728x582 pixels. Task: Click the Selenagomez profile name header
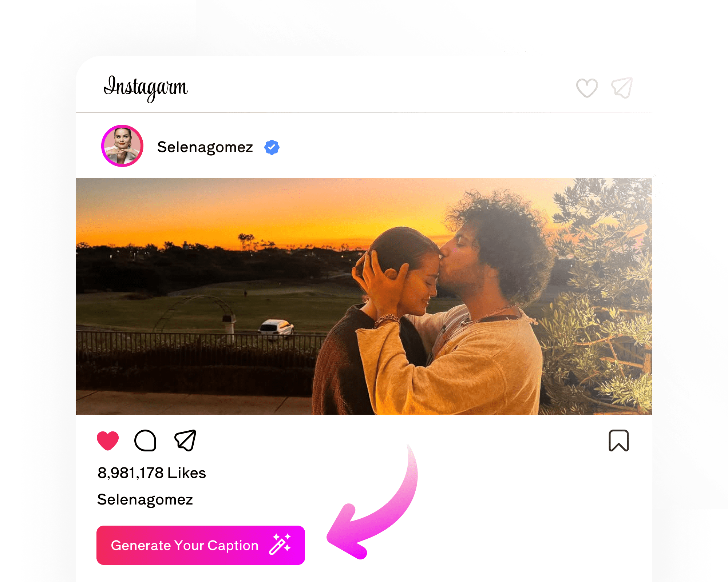point(206,147)
